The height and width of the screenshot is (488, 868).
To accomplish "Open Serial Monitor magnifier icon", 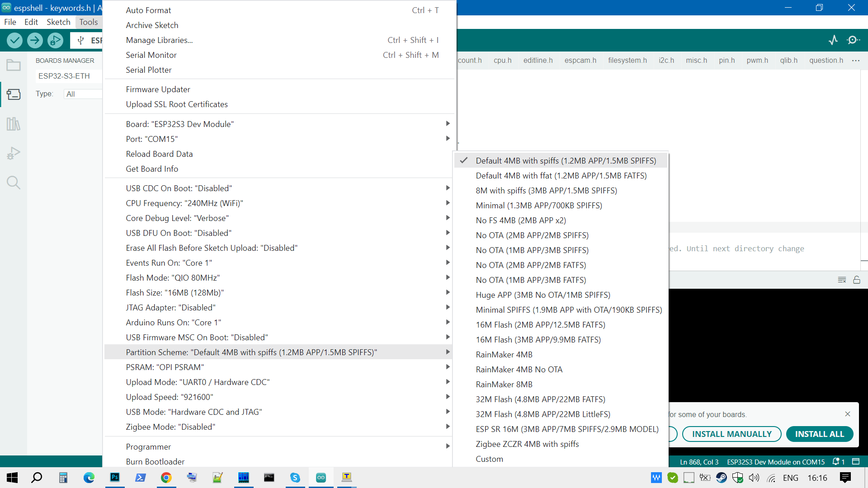I will [853, 40].
